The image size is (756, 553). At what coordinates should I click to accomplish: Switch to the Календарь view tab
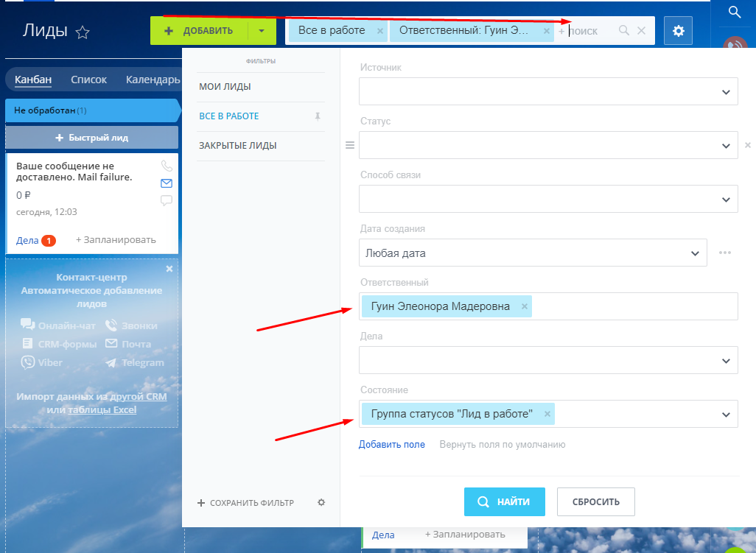(x=153, y=80)
